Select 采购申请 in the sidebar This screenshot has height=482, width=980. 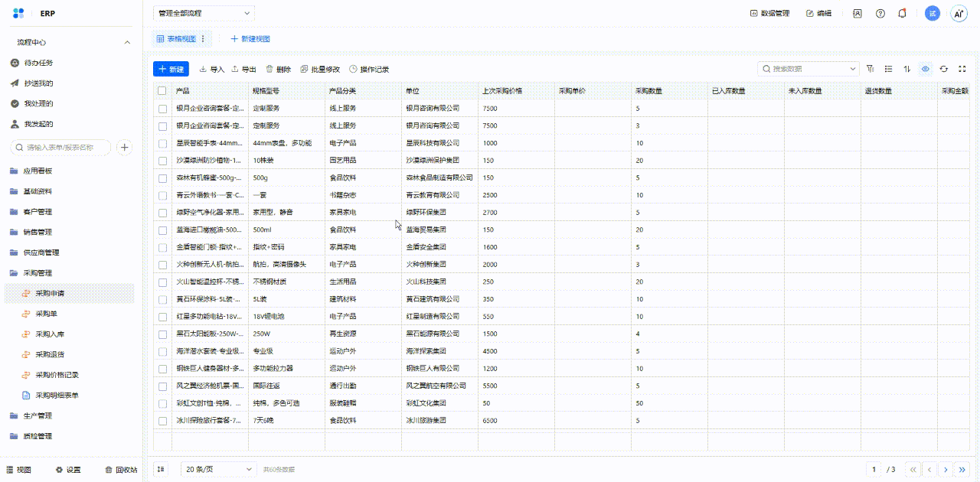[69, 293]
